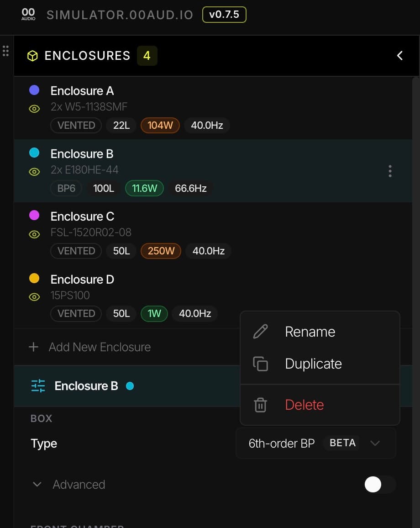
Task: Click the copy icon beside Duplicate
Action: coord(260,364)
